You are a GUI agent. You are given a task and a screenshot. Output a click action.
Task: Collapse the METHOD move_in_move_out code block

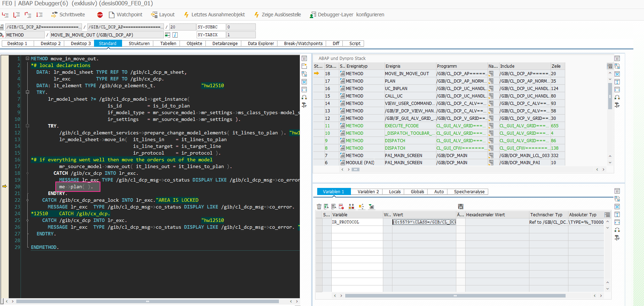click(27, 59)
